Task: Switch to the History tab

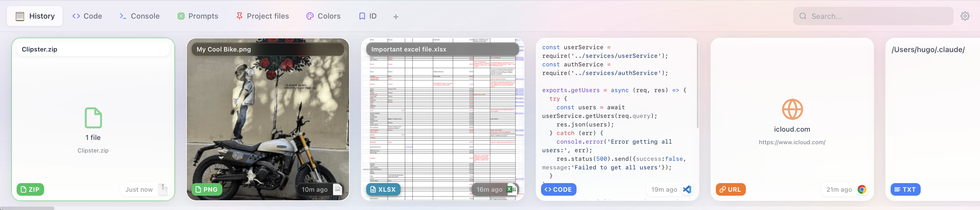Action: (35, 16)
